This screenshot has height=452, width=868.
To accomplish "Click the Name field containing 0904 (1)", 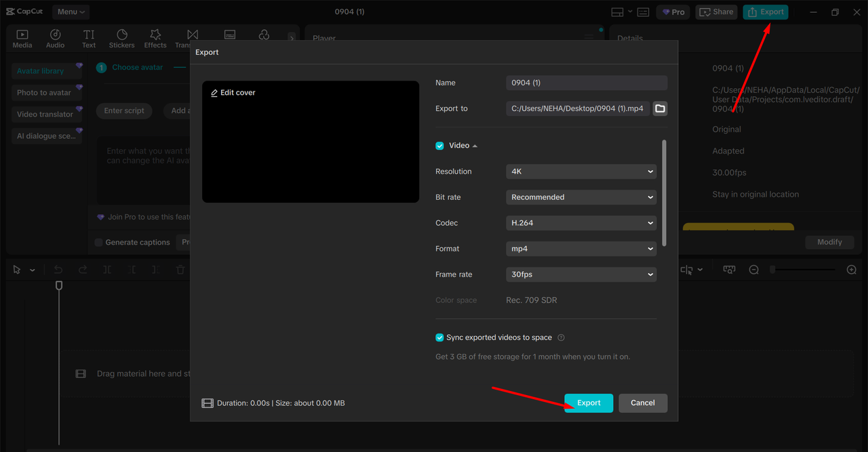I will click(x=587, y=83).
